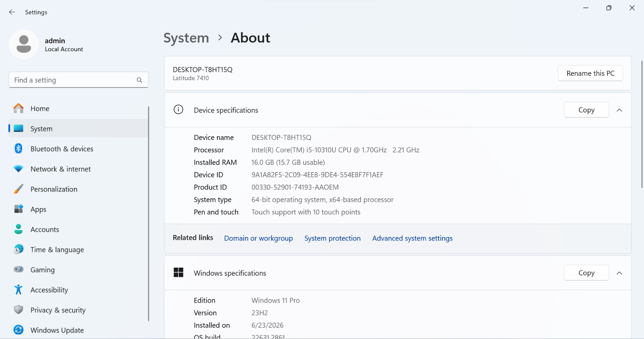
Task: Click the Gaming controller icon
Action: click(19, 269)
